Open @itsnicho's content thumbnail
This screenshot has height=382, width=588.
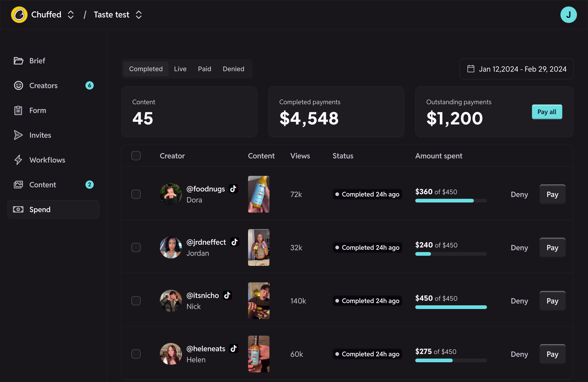(x=258, y=301)
